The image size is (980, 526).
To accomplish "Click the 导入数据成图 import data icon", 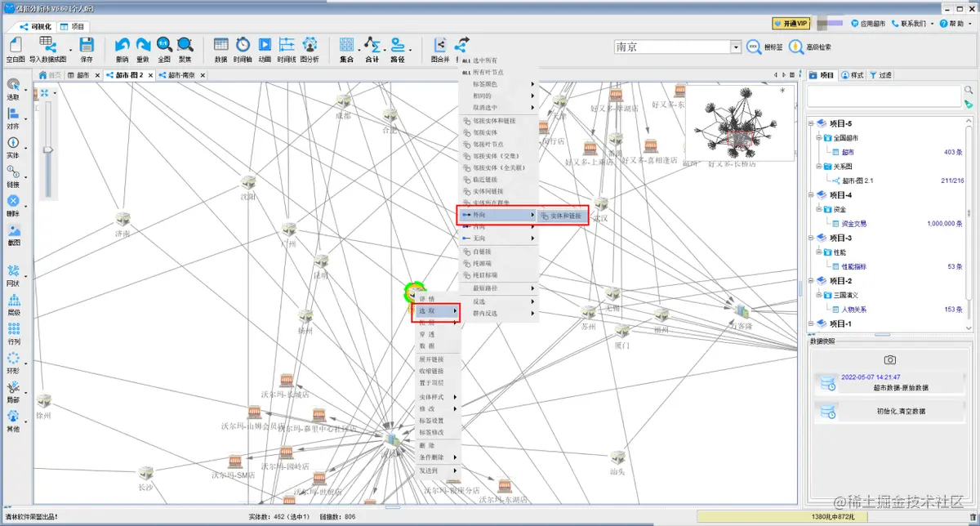I will pos(47,46).
